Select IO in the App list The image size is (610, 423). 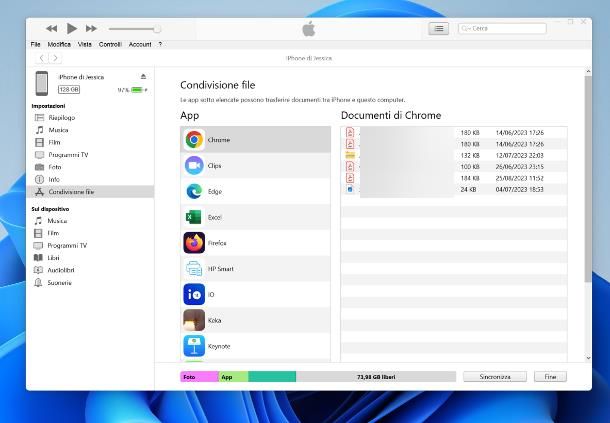coord(256,295)
